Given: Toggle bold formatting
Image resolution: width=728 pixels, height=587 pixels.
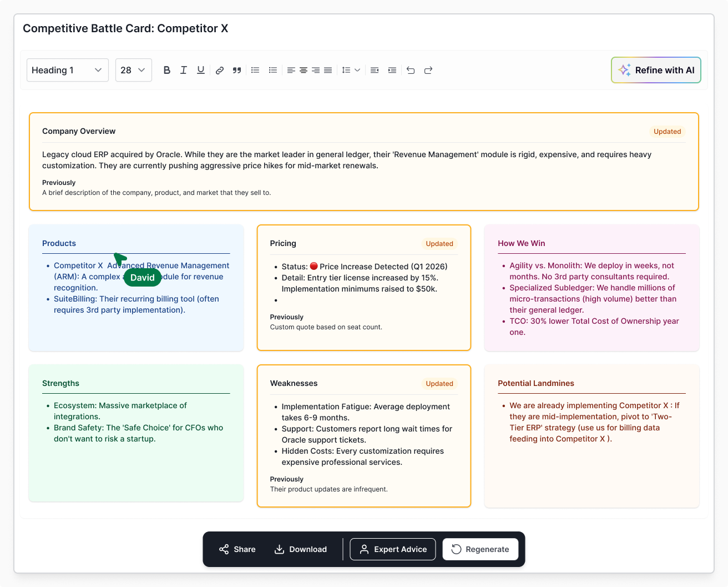Looking at the screenshot, I should (166, 70).
